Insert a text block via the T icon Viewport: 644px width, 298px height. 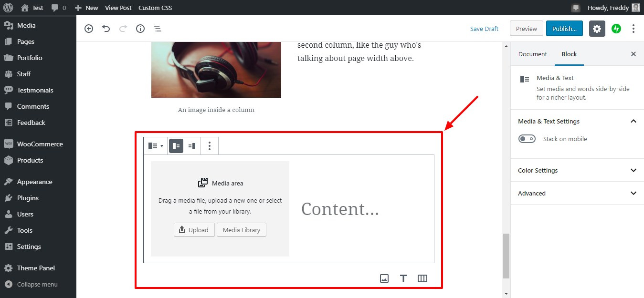pyautogui.click(x=403, y=278)
